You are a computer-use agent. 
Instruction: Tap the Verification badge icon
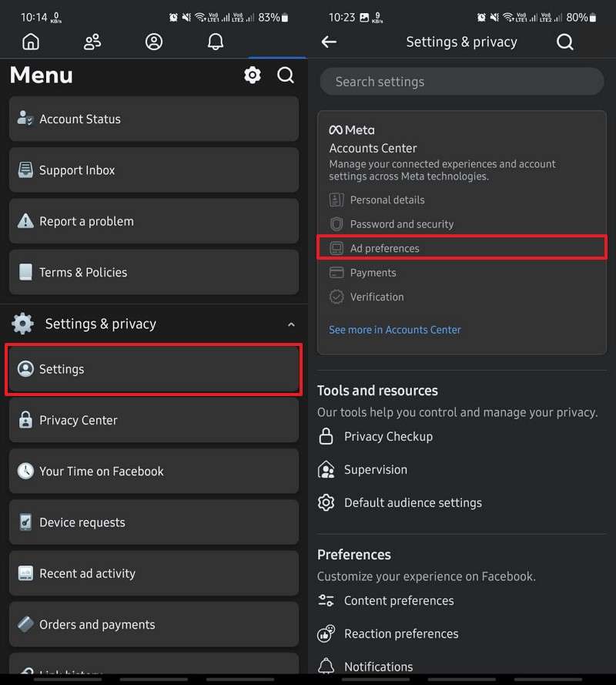pyautogui.click(x=336, y=297)
